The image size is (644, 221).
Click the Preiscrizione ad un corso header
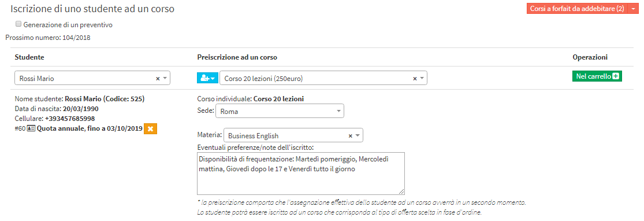point(237,57)
